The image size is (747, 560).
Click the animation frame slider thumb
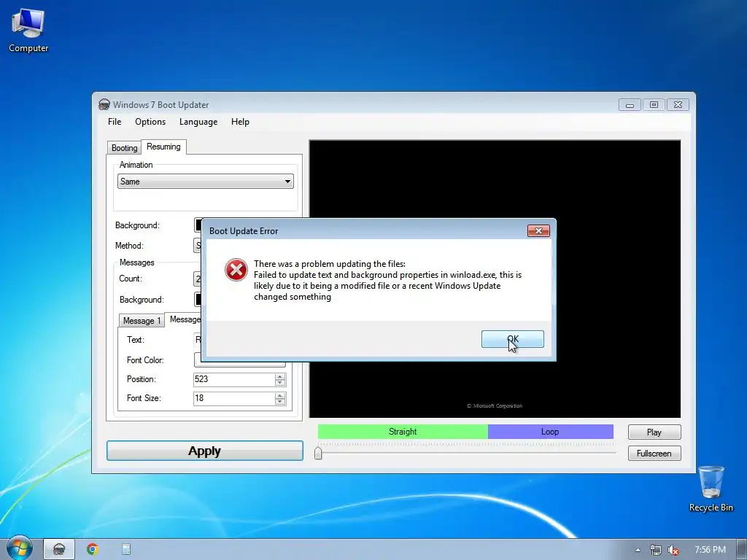(318, 453)
